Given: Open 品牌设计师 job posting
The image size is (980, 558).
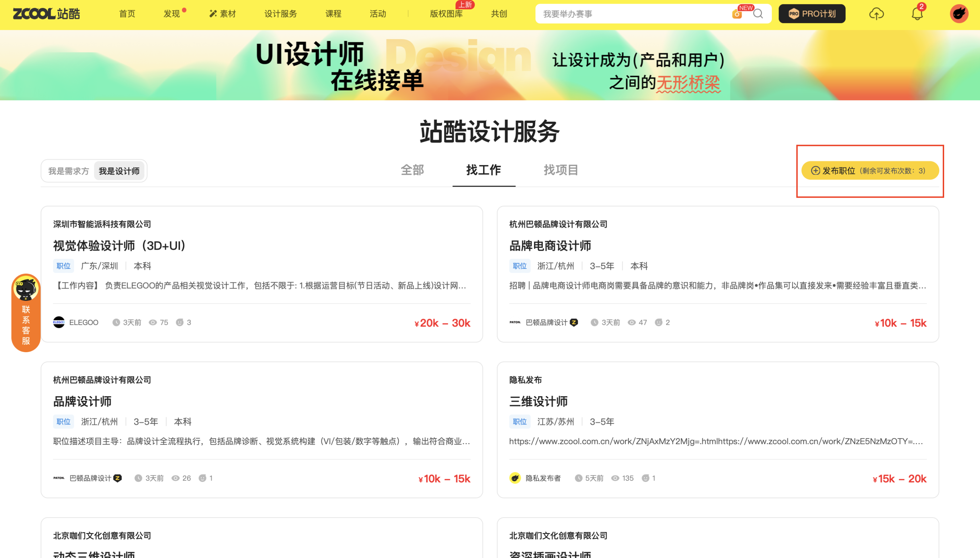Looking at the screenshot, I should [x=82, y=401].
